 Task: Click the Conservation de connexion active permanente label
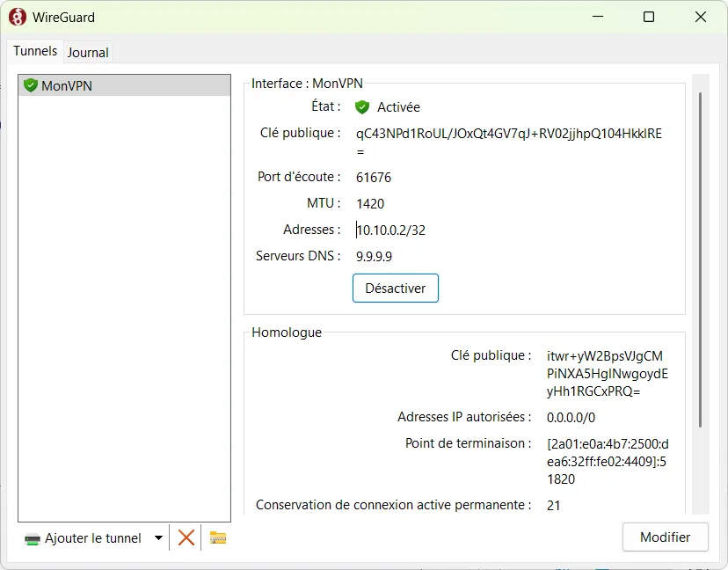tap(393, 505)
